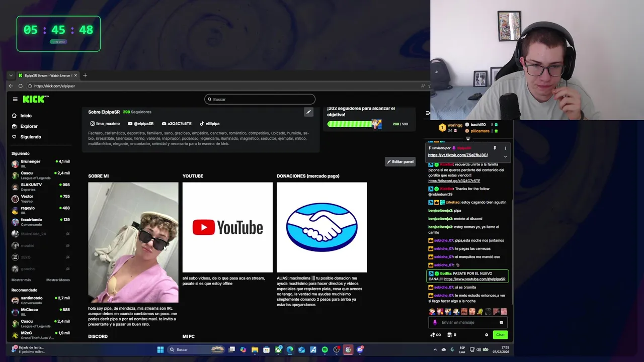This screenshot has height=362, width=644.
Task: Click the pencil edit icon beside Seguidores
Action: coord(308,112)
